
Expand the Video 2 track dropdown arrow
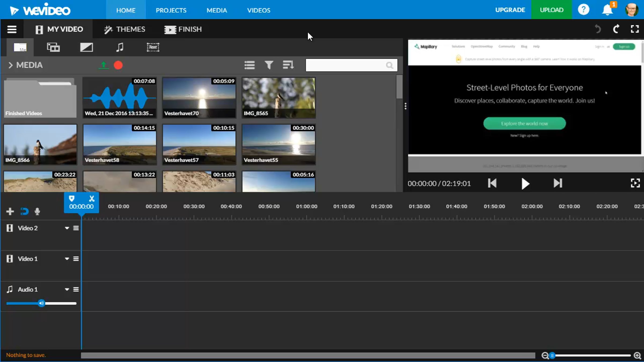(67, 228)
